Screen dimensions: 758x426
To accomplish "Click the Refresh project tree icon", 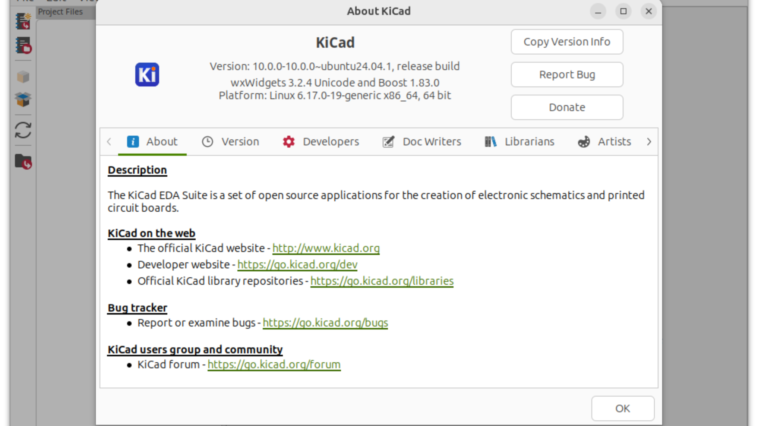I will click(x=22, y=130).
